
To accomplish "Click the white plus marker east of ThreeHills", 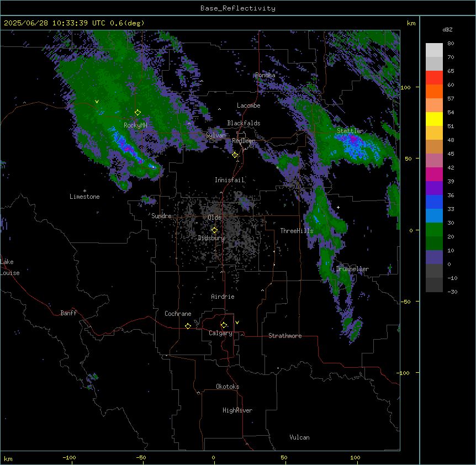I will 338,207.
